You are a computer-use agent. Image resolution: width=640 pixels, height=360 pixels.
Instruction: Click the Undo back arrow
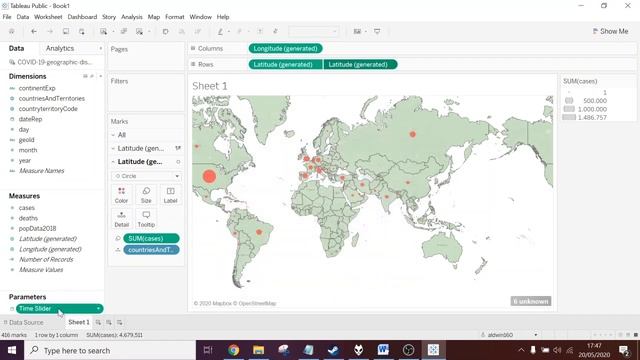click(34, 31)
